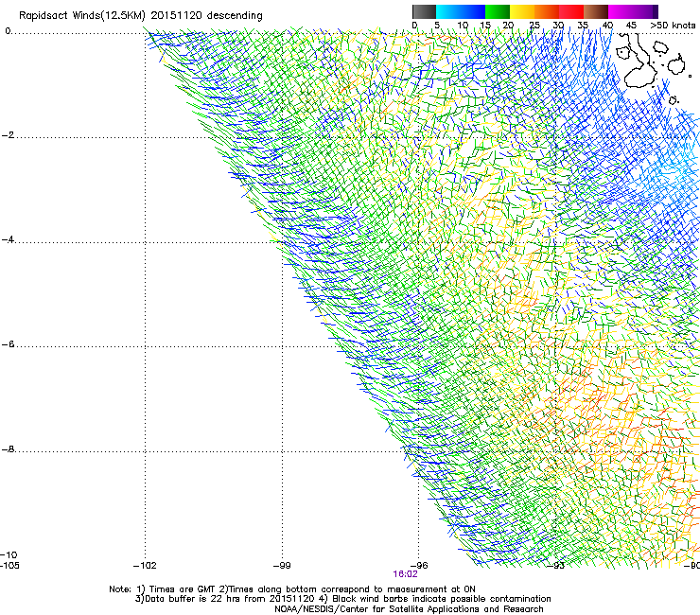700x615 pixels.
Task: Click the red 30-35 knots legend segment
Action: coord(571,11)
